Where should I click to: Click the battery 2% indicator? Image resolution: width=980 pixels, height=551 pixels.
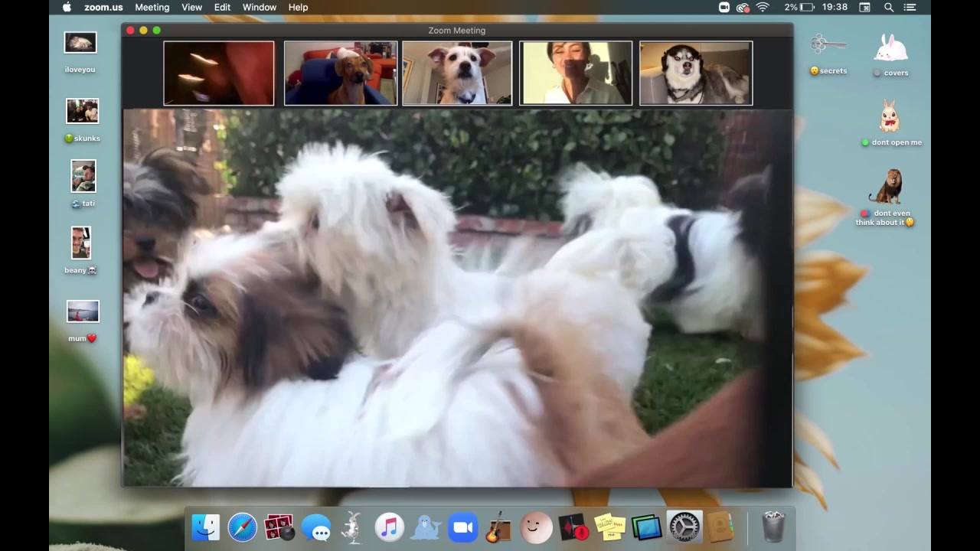(x=799, y=7)
